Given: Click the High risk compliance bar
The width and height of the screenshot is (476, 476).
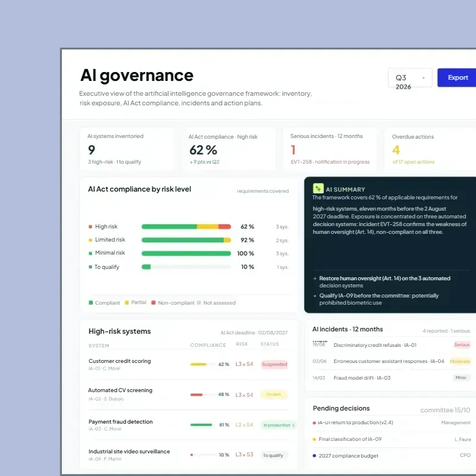Looking at the screenshot, I should click(x=186, y=227).
